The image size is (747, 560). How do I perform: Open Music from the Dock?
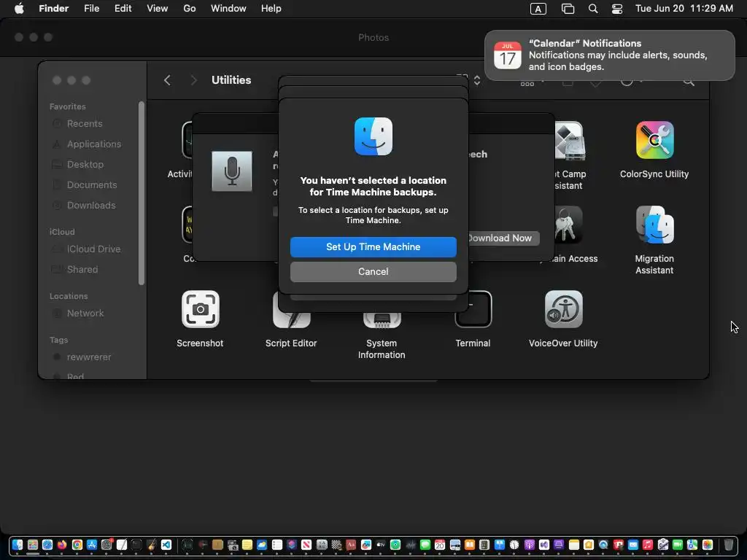click(x=648, y=545)
